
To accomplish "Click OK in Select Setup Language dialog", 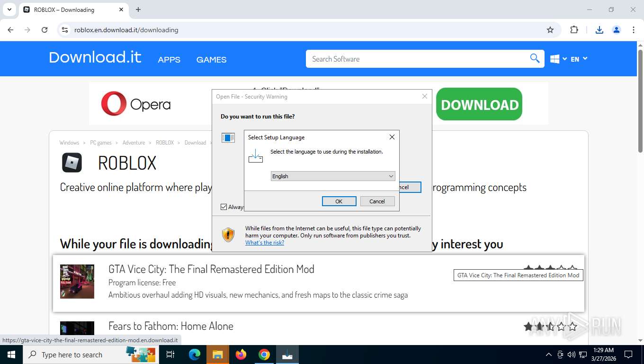I will click(339, 201).
